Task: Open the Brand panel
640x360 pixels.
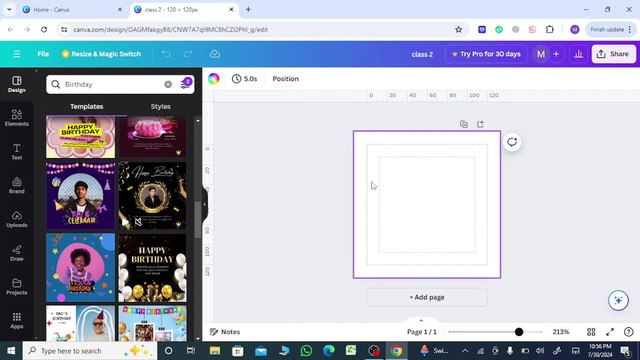Action: coord(17,186)
